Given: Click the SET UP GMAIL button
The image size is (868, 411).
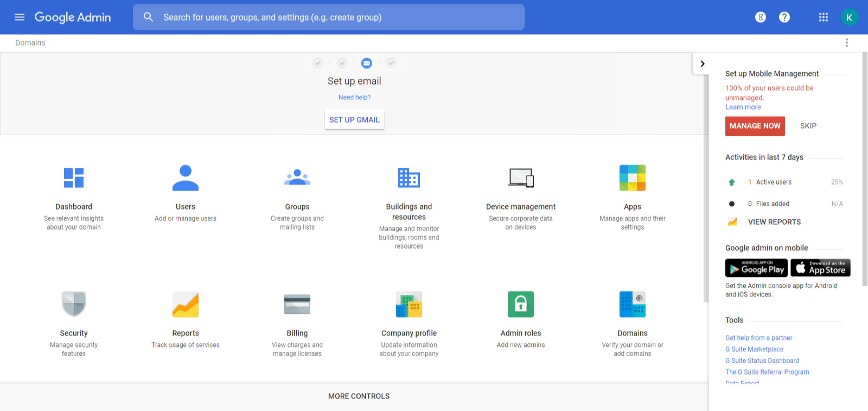Looking at the screenshot, I should (x=354, y=120).
